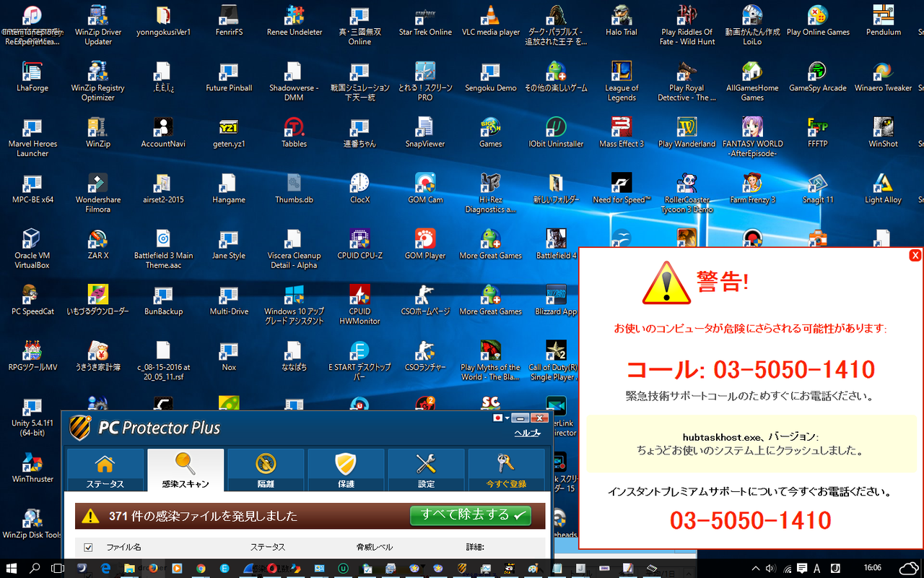Screen dimensions: 924x578
Task: Toggle the select-all checkbox beside ファイル名
Action: [x=88, y=547]
